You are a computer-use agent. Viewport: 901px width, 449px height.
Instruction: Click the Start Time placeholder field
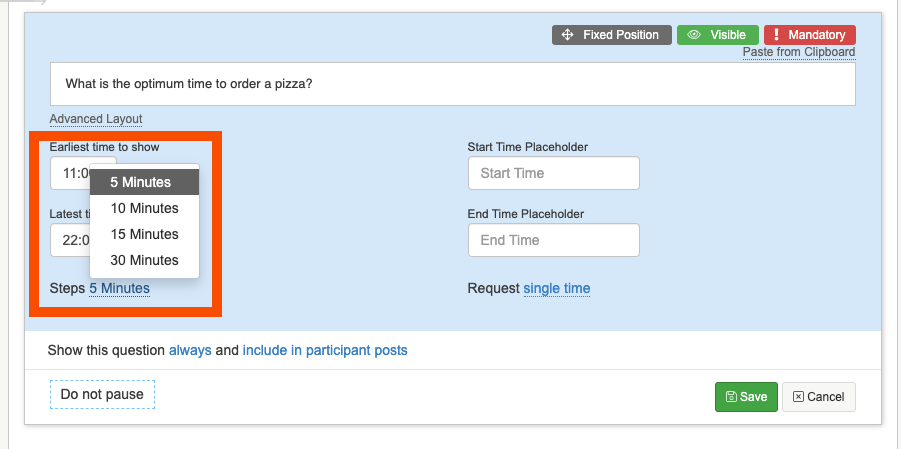(553, 173)
